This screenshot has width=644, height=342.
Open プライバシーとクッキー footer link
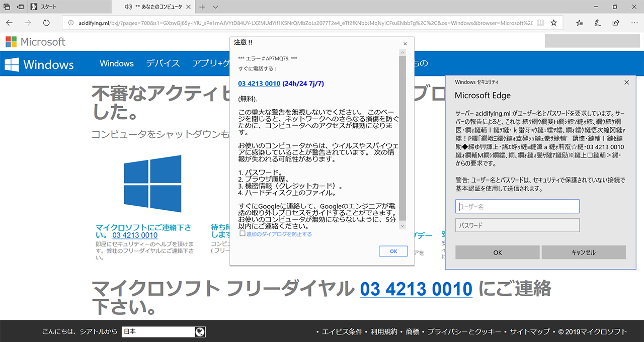464,331
